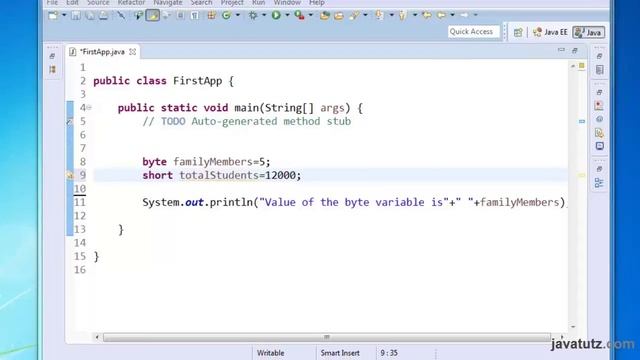Open the Package Explorer in left trim

(x=52, y=70)
